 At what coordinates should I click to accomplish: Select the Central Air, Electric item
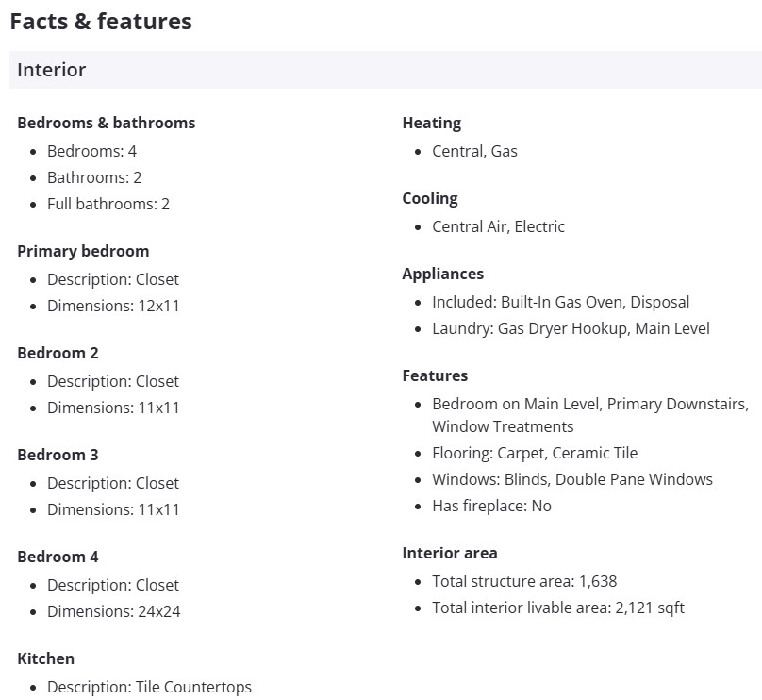[x=498, y=226]
